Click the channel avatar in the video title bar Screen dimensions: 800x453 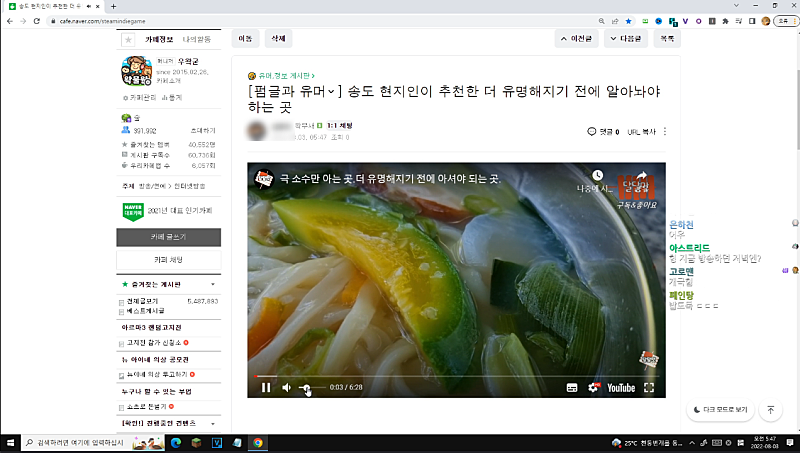point(264,179)
